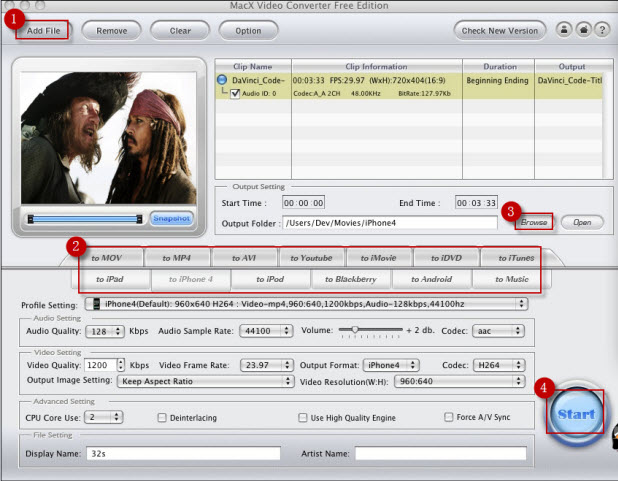Switch to the to iMovie tab
Screen dimensions: 618x481
tap(379, 258)
